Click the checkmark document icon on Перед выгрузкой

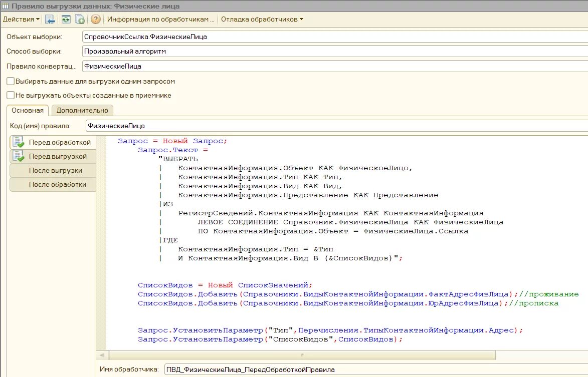pos(18,156)
